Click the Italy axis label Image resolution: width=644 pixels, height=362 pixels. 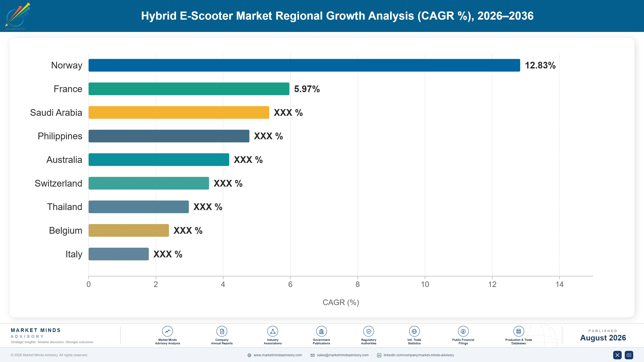tap(74, 254)
